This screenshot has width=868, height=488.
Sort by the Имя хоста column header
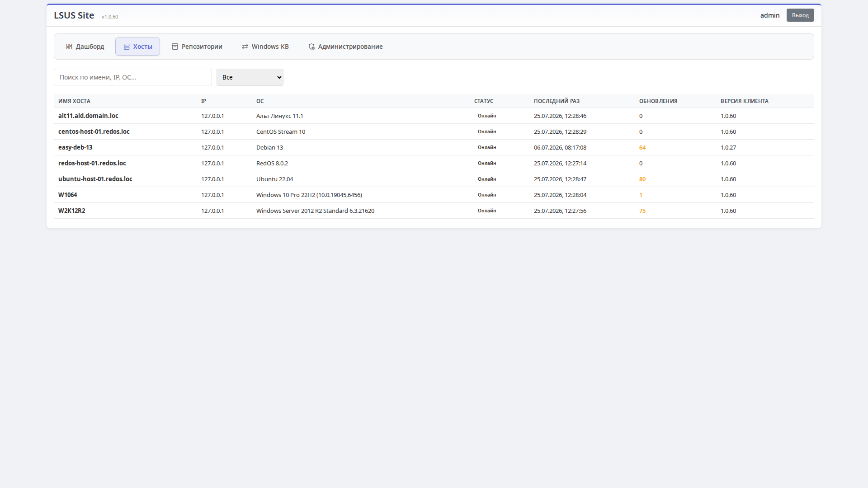(74, 101)
